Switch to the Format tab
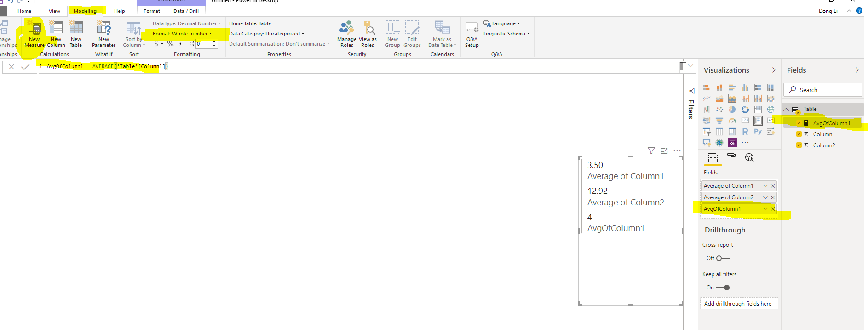 pos(152,11)
